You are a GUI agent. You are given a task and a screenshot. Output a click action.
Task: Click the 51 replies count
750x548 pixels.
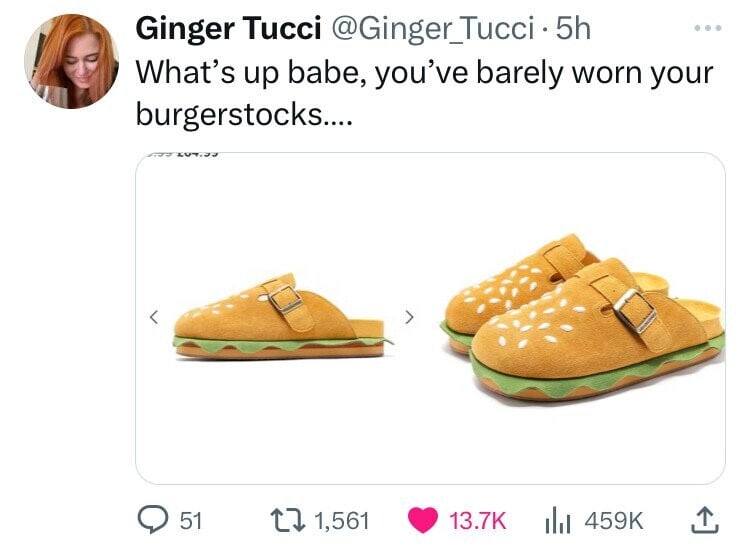(x=191, y=520)
